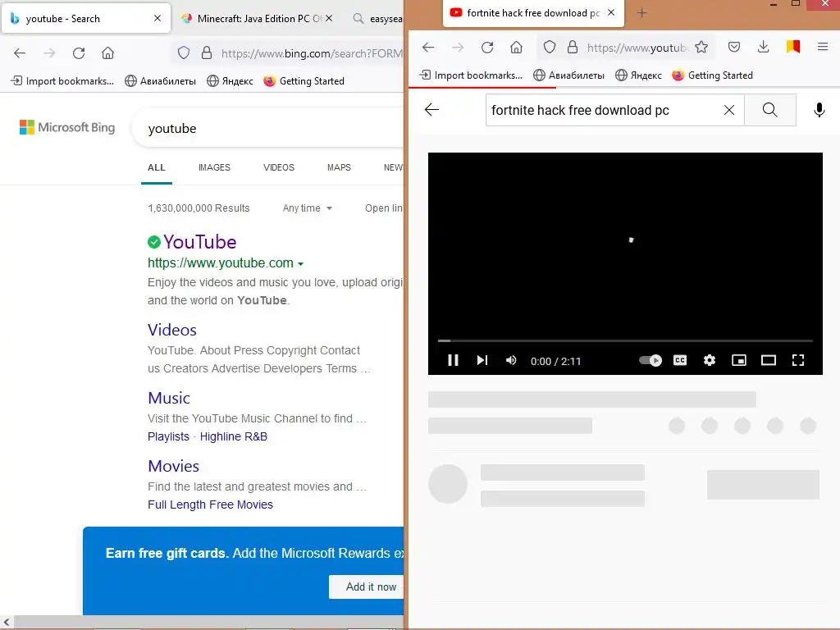Open tracking shield in Bing window

tap(184, 52)
